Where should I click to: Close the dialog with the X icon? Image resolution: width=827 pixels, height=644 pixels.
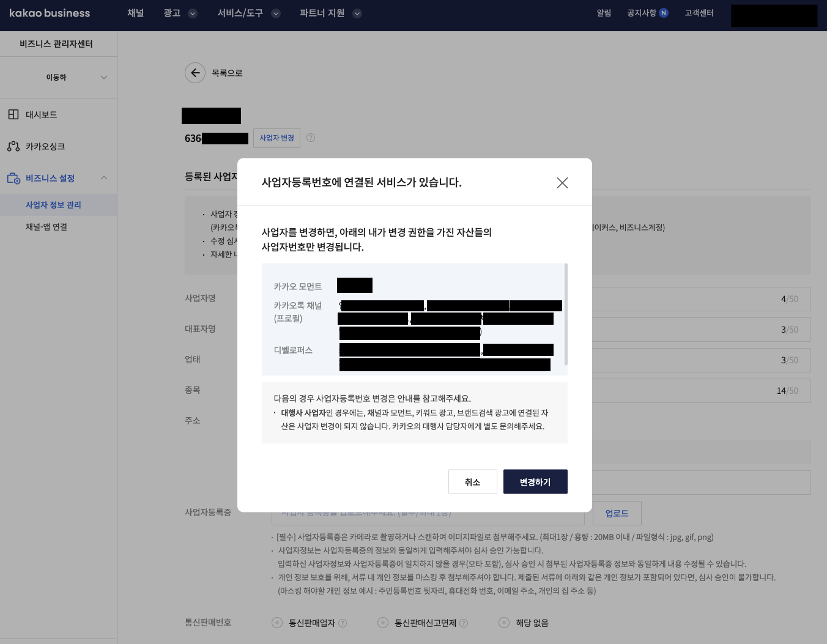(x=562, y=183)
